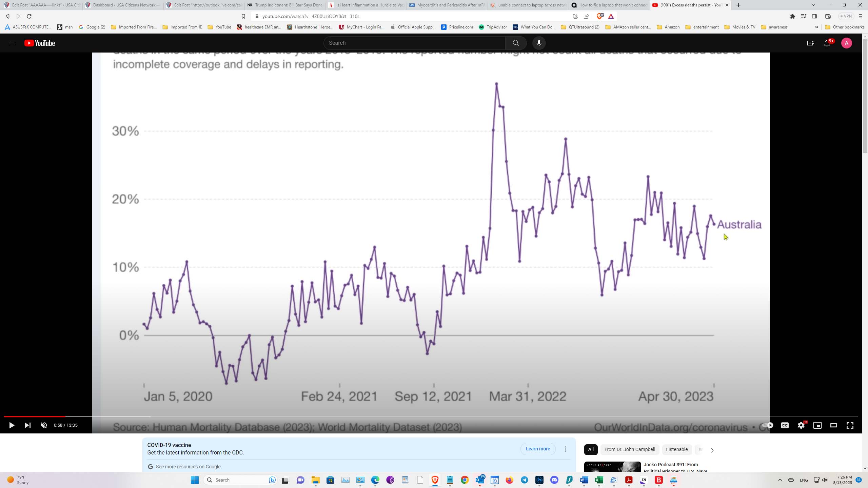Switch to theater mode
868x488 pixels.
pos(834,425)
